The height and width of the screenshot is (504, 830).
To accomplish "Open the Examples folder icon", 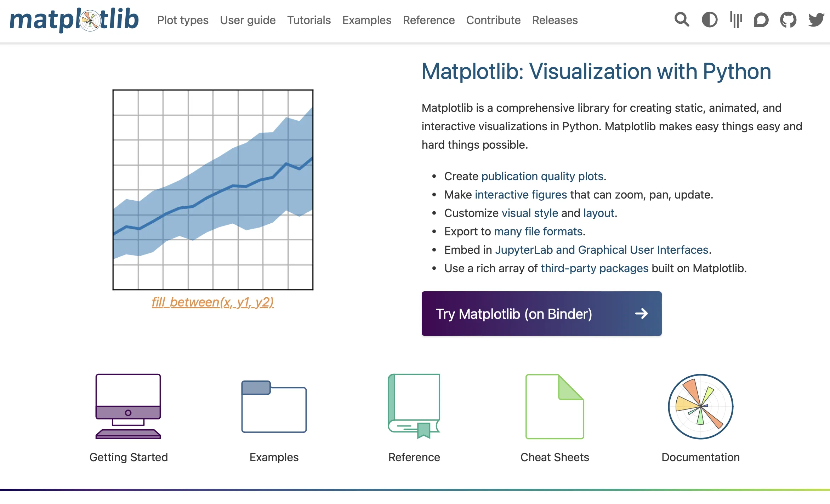I will (x=274, y=406).
